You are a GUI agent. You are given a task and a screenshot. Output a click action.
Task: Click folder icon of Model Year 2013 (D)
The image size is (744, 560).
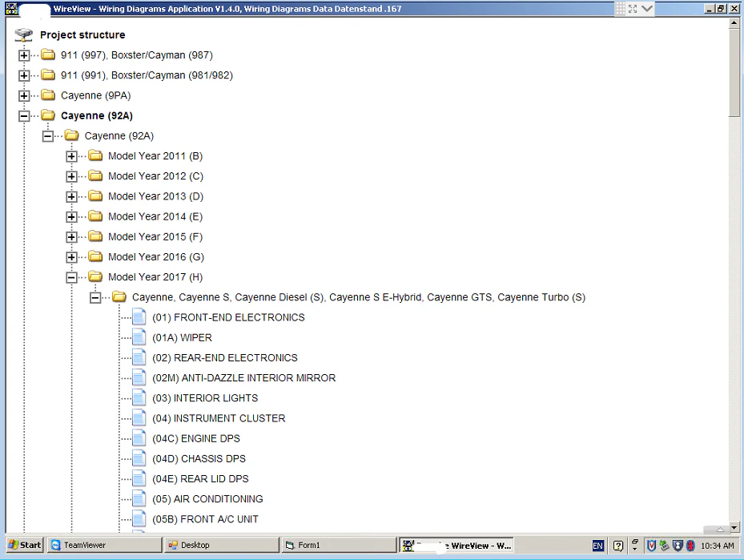pyautogui.click(x=95, y=196)
